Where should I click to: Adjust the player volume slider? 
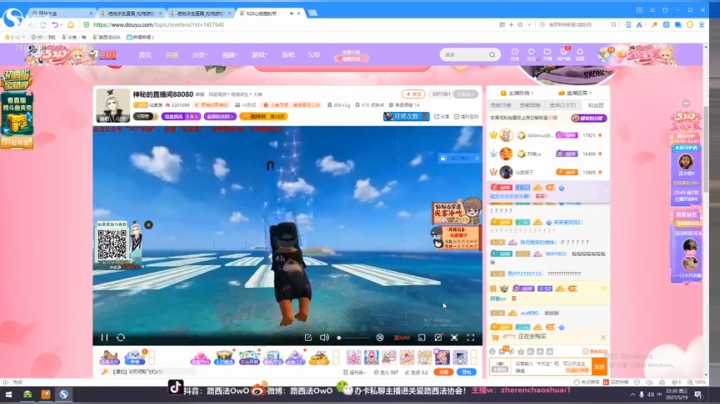pos(353,338)
